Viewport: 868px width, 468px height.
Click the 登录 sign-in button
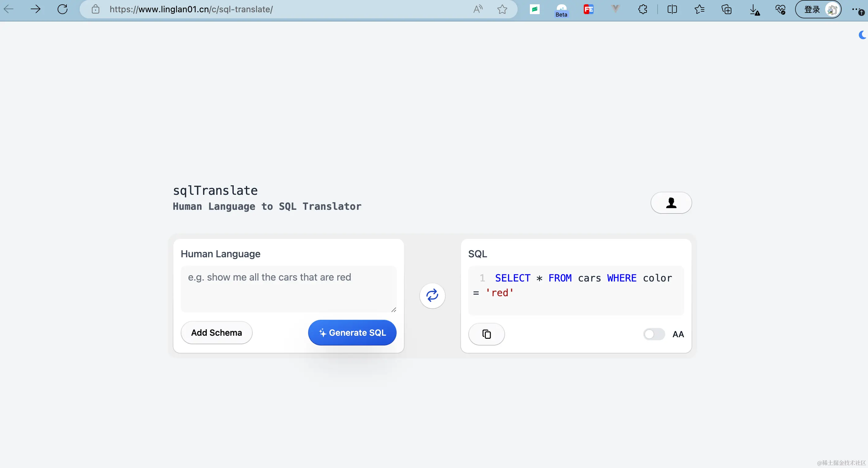[818, 9]
